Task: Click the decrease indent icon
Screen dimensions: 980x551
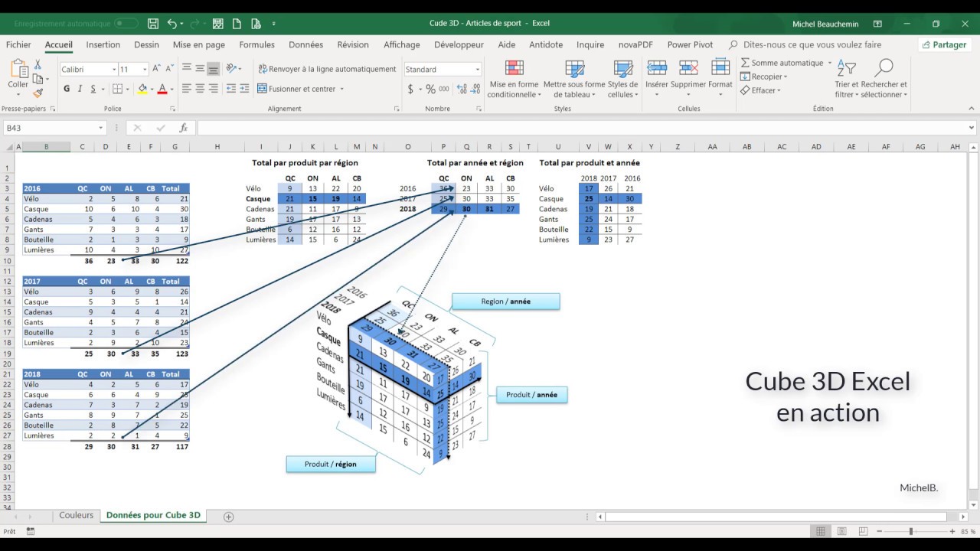Action: [x=230, y=89]
